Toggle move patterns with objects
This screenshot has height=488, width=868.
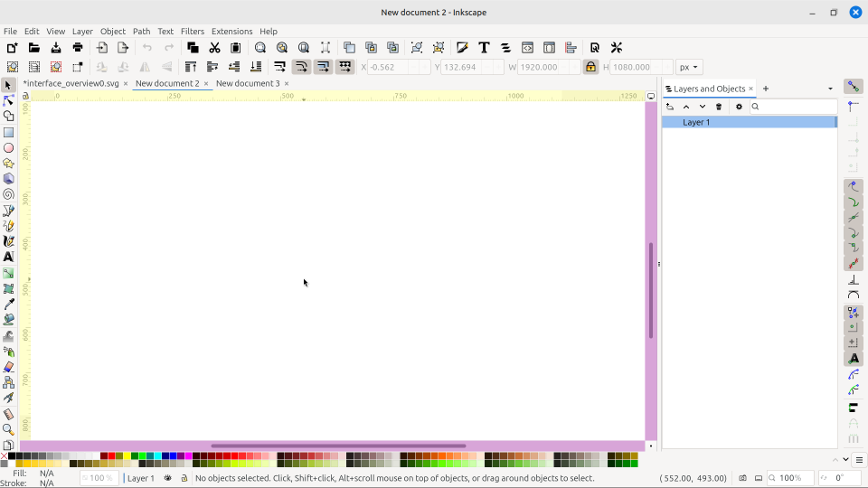point(344,67)
